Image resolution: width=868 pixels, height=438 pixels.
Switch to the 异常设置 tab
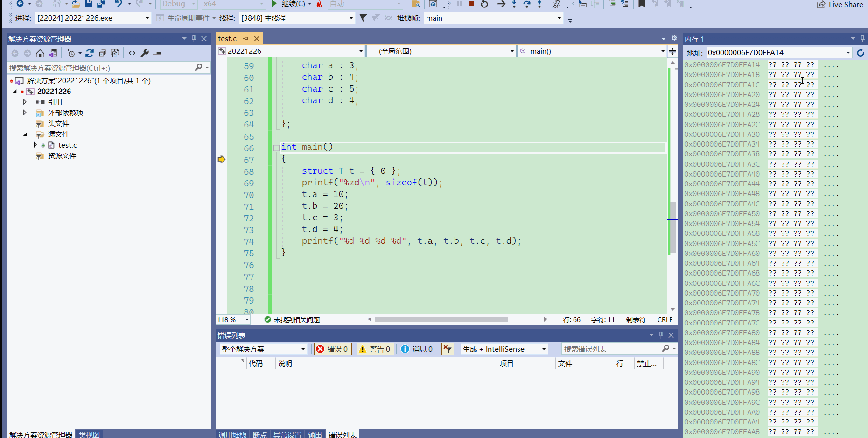[287, 434]
